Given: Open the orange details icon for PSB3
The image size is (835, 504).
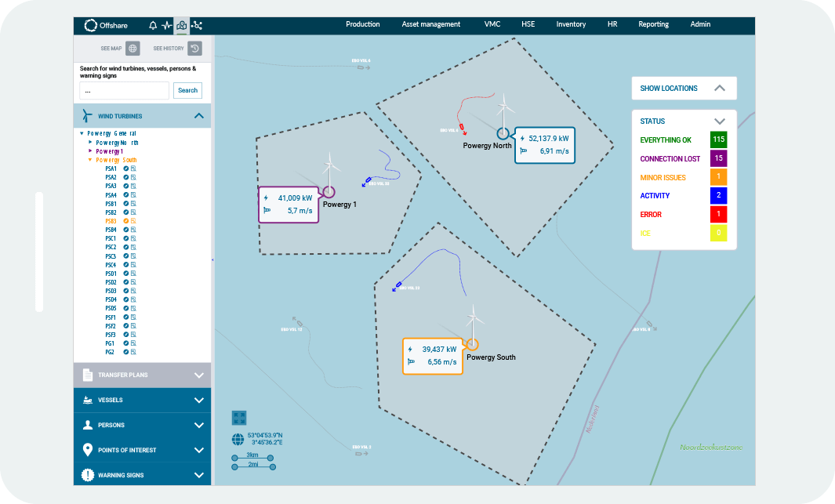Looking at the screenshot, I should coord(133,221).
